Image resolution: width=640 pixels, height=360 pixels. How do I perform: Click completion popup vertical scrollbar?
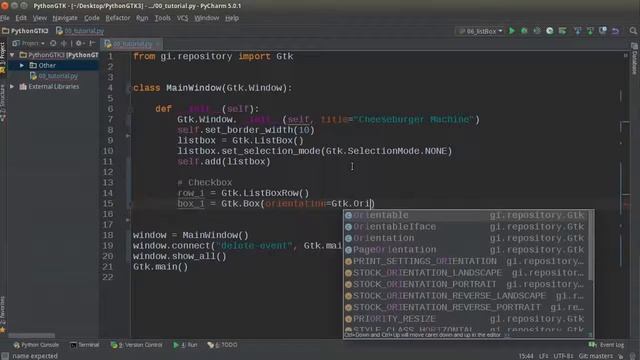(591, 245)
